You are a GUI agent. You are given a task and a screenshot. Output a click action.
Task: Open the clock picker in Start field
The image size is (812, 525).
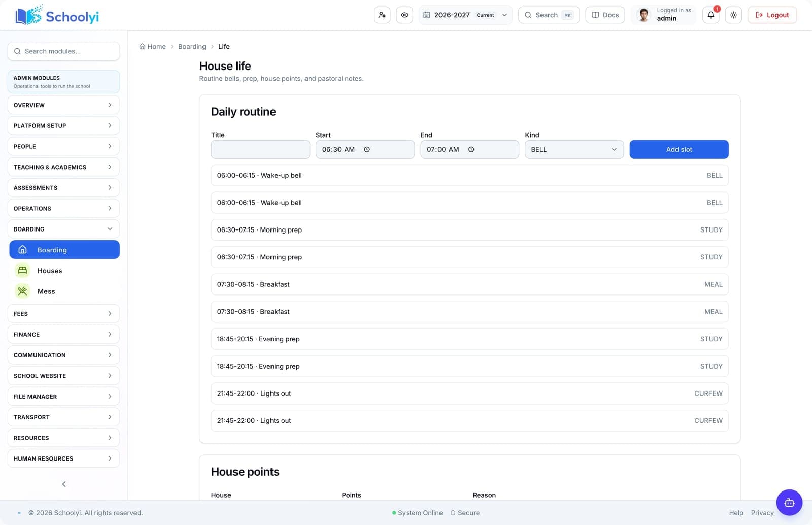coord(367,150)
